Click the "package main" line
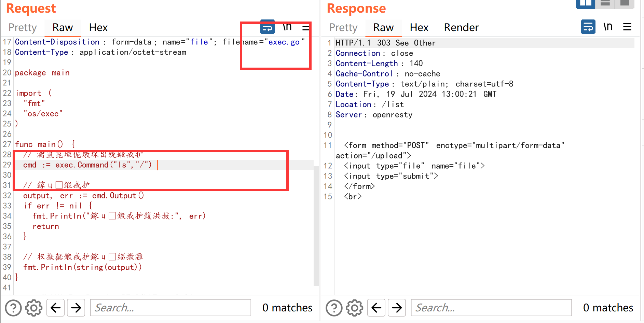 [x=42, y=73]
